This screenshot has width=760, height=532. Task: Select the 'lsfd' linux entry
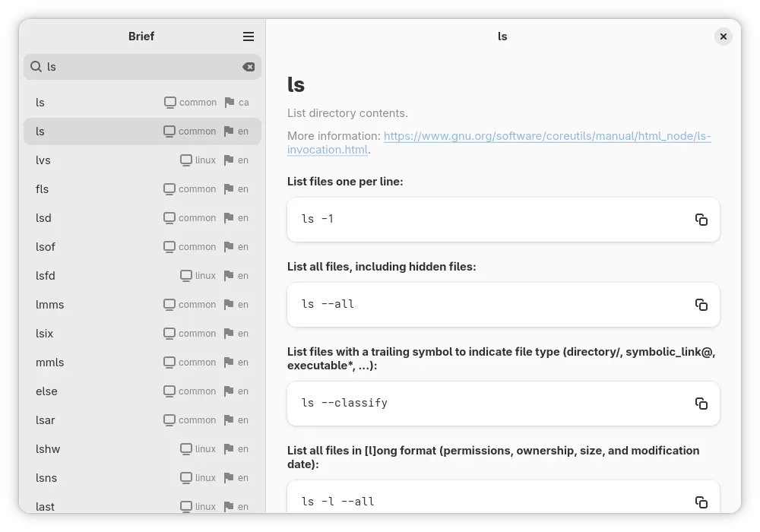[x=142, y=276]
